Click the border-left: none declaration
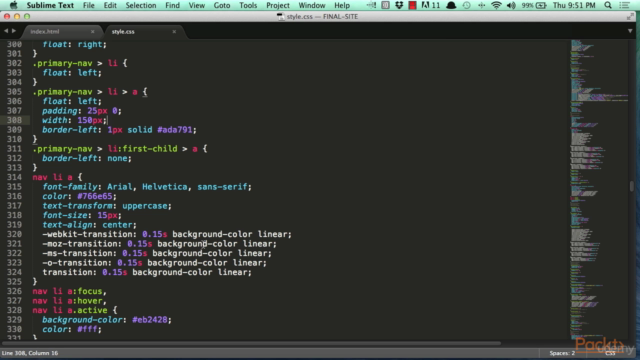The image size is (640, 360). (87, 158)
